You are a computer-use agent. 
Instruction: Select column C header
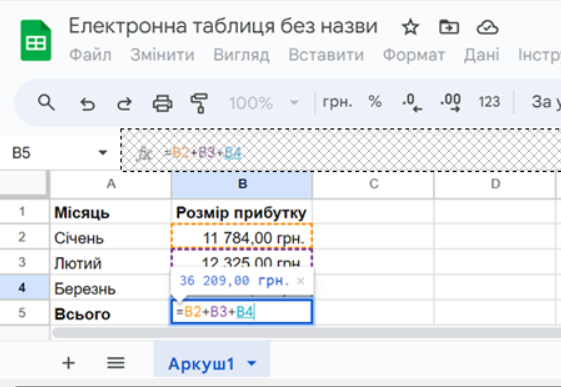click(374, 184)
